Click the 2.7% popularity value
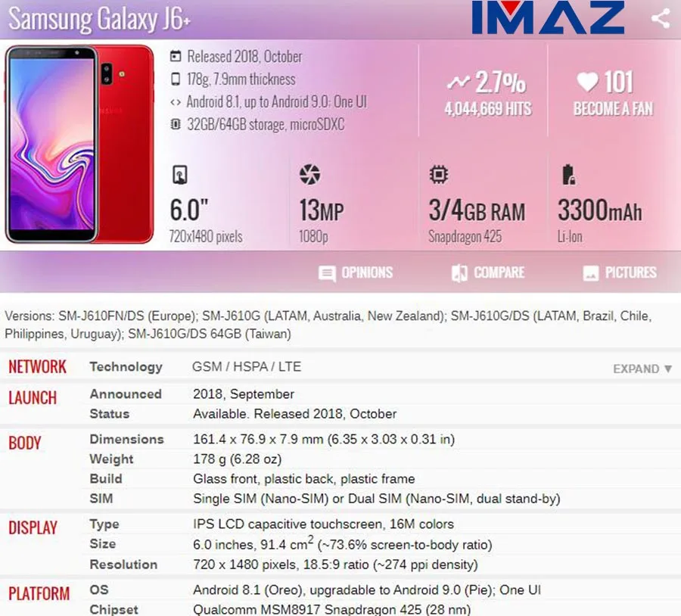 (500, 82)
